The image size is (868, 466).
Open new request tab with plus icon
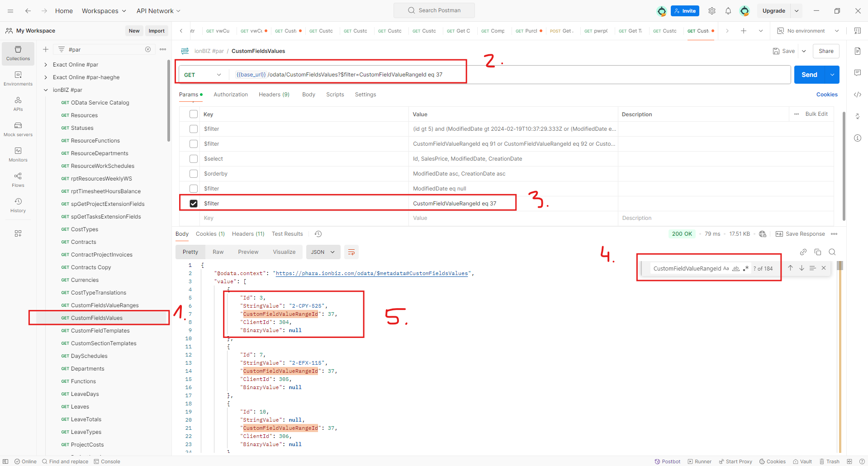pos(744,31)
